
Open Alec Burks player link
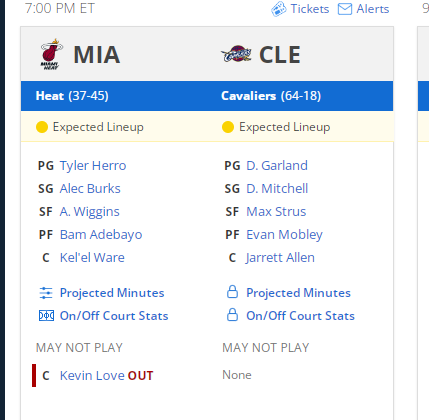pos(90,189)
